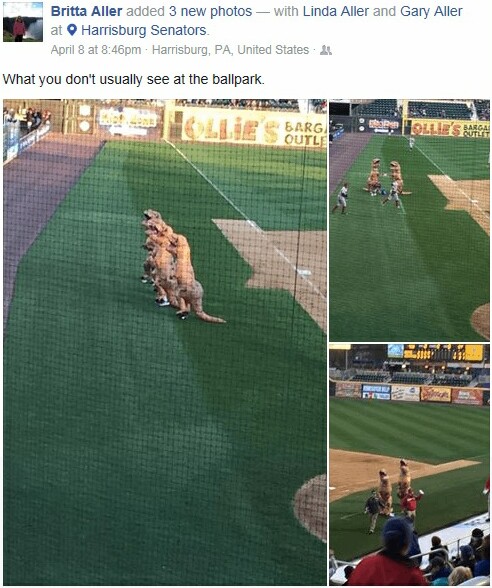Select the post caption text about the ballpark
Screen dimensions: 492x588
[x=134, y=79]
